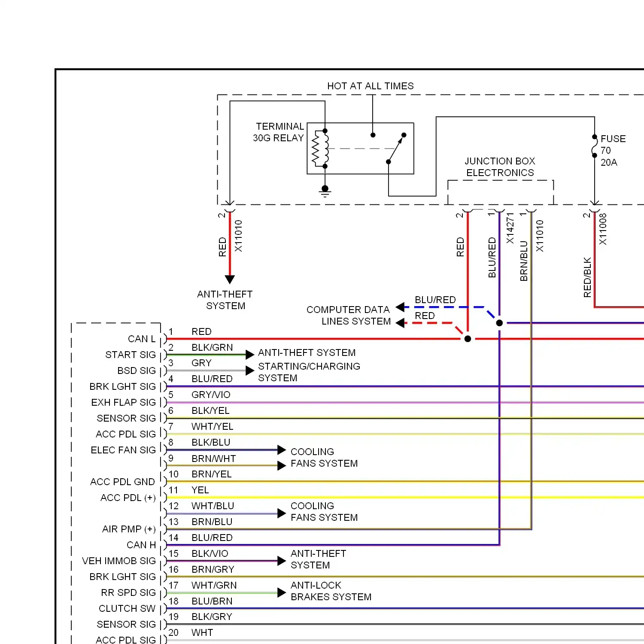
Task: Click pin 3 GRY wire label
Action: (201, 363)
